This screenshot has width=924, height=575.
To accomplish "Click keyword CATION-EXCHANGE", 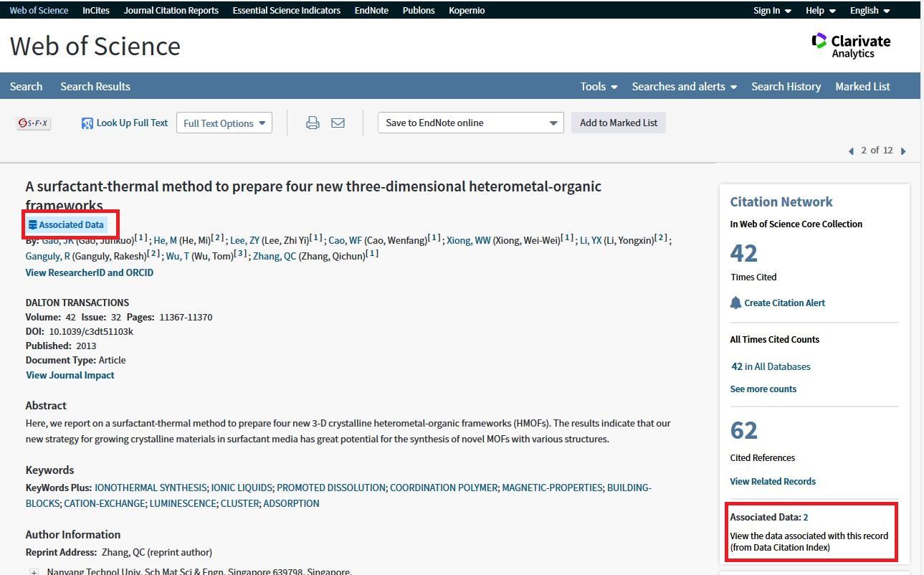I will [x=105, y=503].
